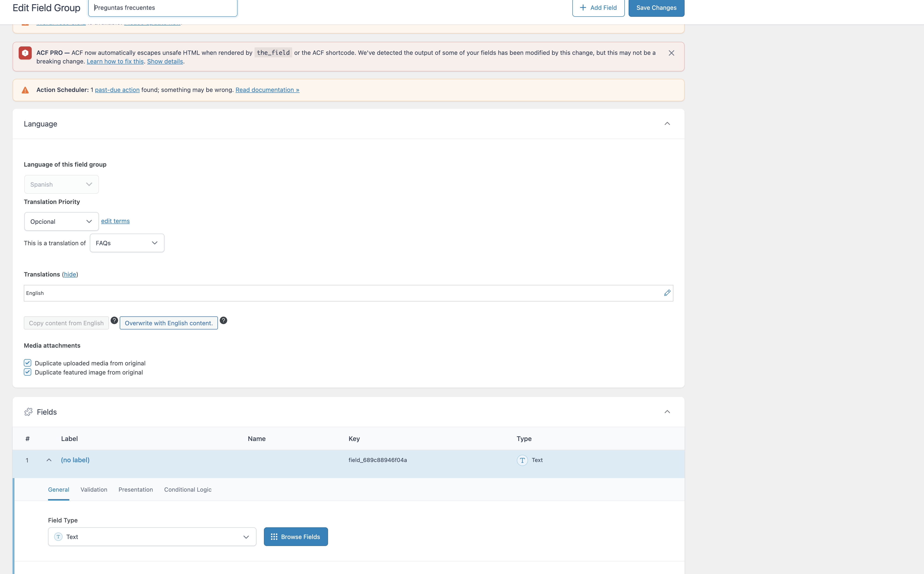The width and height of the screenshot is (924, 574).
Task: Toggle Duplicate featured image from original checkbox
Action: pyautogui.click(x=27, y=372)
